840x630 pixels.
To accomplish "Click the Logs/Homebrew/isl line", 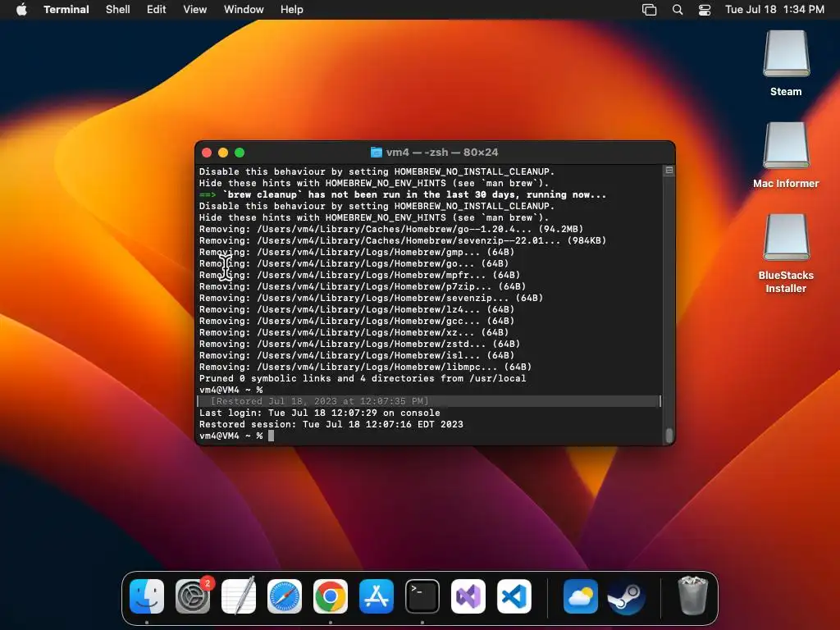I will click(357, 356).
